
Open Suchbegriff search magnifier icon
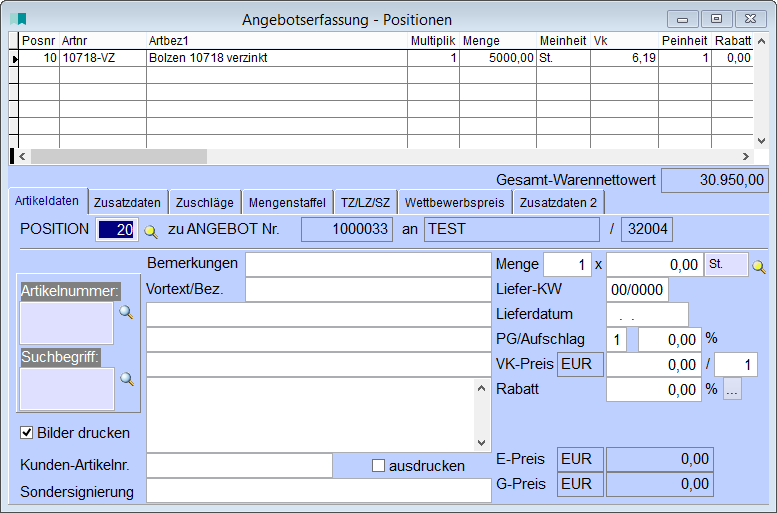[x=127, y=379]
